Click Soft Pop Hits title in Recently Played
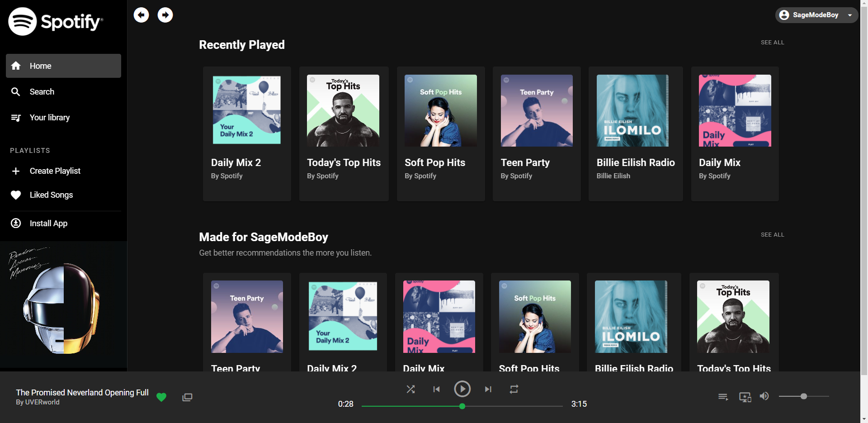The image size is (868, 423). pyautogui.click(x=435, y=163)
